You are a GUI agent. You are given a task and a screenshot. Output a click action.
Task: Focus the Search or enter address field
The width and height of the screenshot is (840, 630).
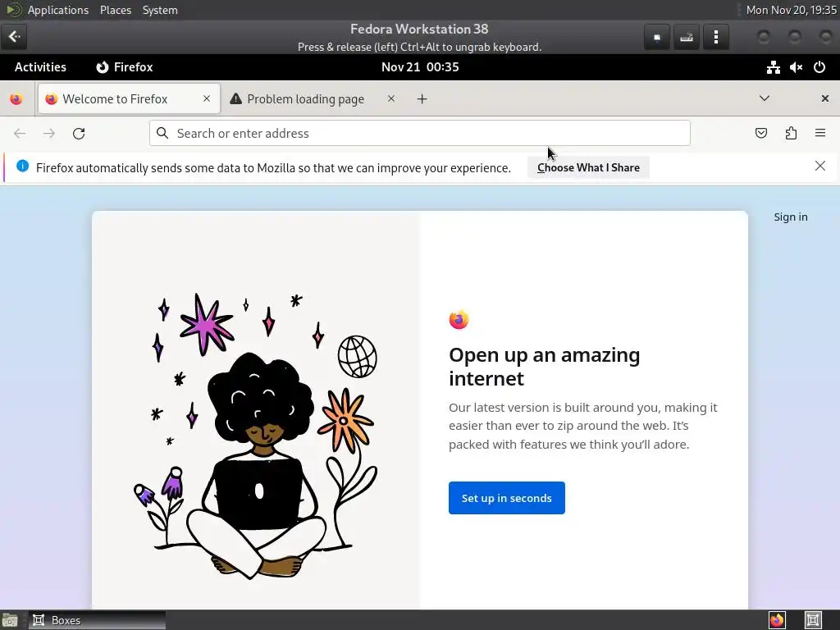pyautogui.click(x=420, y=133)
